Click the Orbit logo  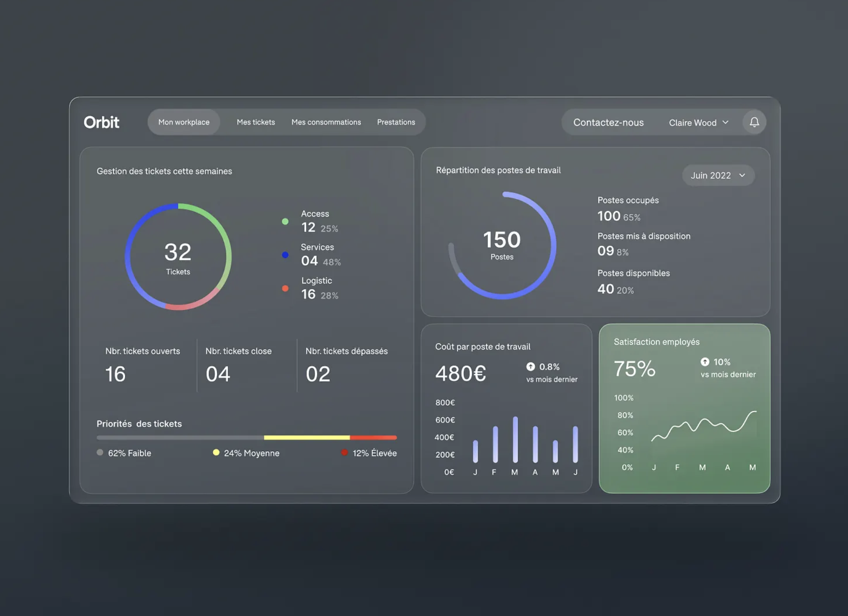[101, 123]
